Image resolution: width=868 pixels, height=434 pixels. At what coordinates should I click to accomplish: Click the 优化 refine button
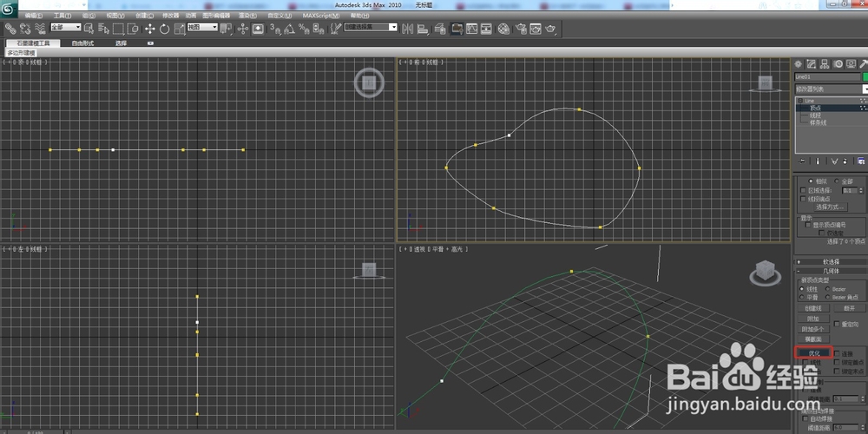point(814,353)
